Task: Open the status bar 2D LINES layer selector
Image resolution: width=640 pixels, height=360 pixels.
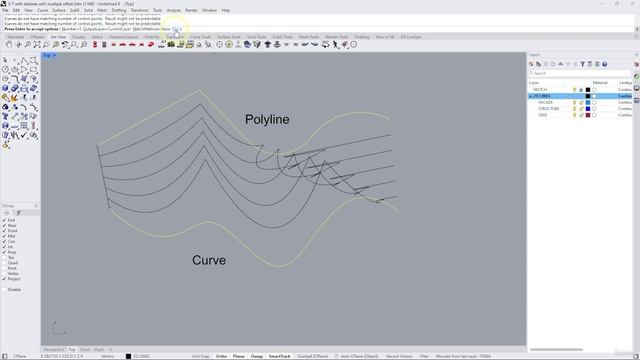Action: click(x=138, y=356)
